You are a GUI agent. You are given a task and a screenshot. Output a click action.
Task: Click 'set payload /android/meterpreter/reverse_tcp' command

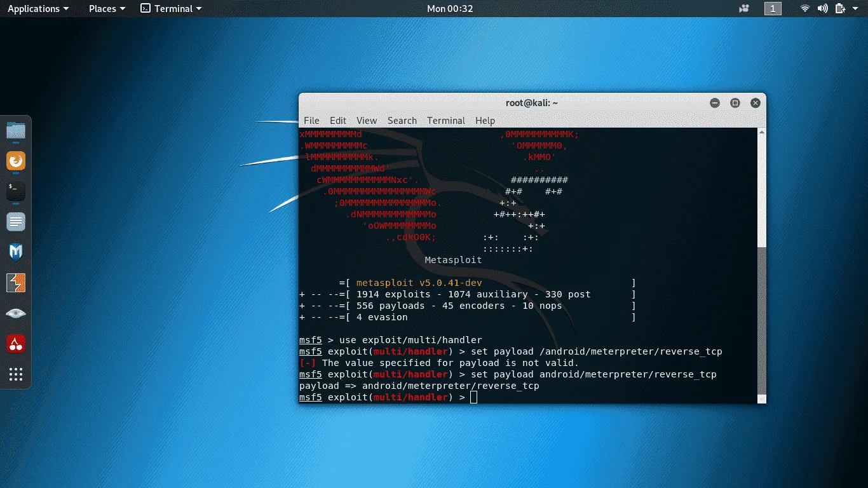pos(597,351)
